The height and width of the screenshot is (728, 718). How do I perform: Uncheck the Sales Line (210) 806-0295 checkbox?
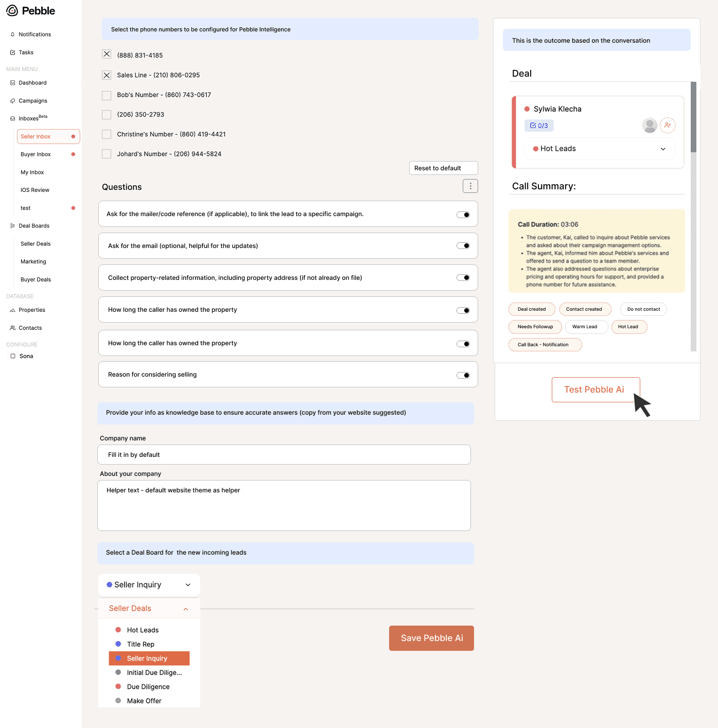[107, 75]
